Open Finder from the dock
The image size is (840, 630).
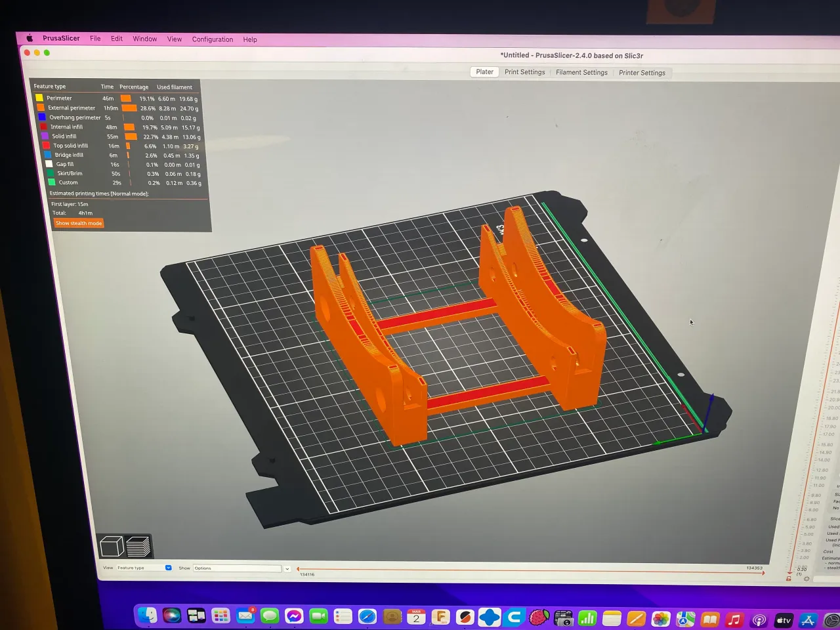[148, 616]
